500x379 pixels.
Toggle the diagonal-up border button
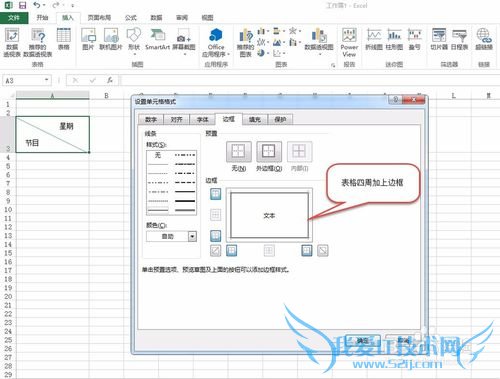(x=216, y=251)
